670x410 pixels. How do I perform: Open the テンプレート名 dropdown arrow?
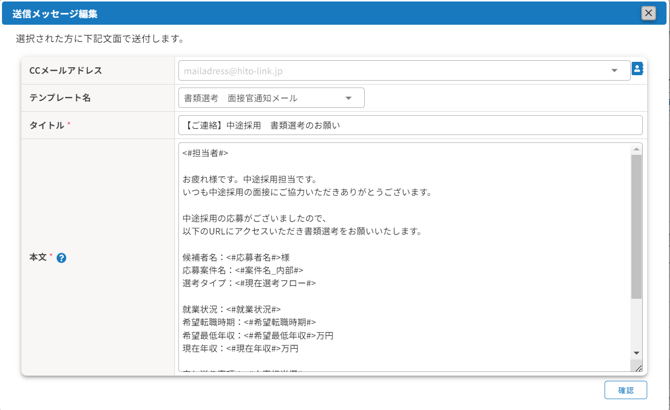pyautogui.click(x=348, y=98)
